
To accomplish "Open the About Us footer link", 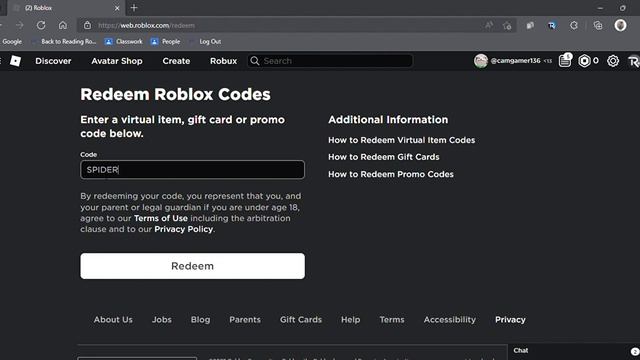I will tap(113, 320).
